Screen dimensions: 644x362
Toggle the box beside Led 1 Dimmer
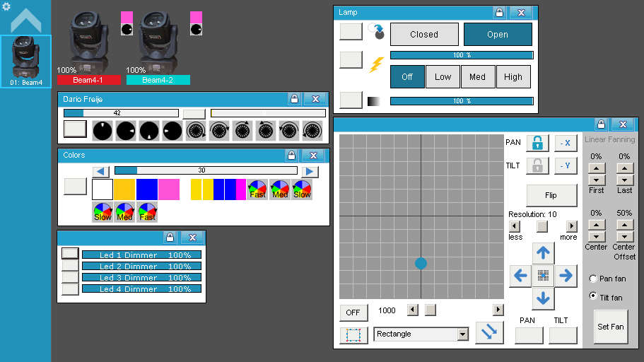tap(70, 254)
